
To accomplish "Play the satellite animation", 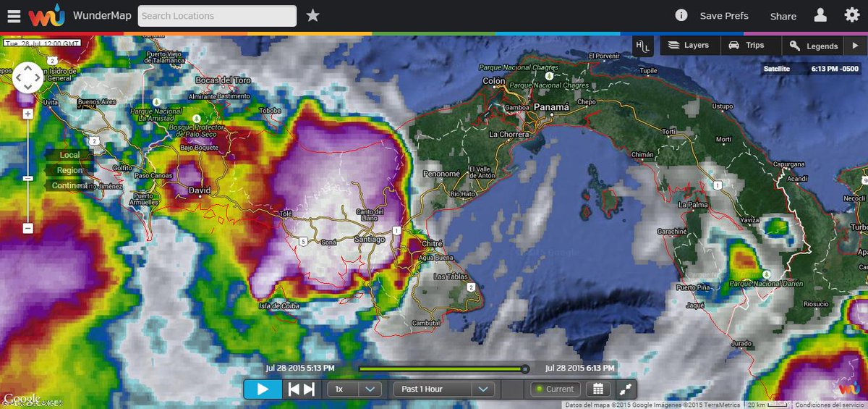I will (263, 389).
